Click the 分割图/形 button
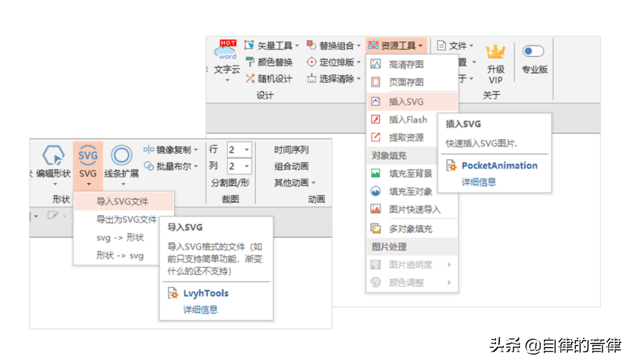 230,183
